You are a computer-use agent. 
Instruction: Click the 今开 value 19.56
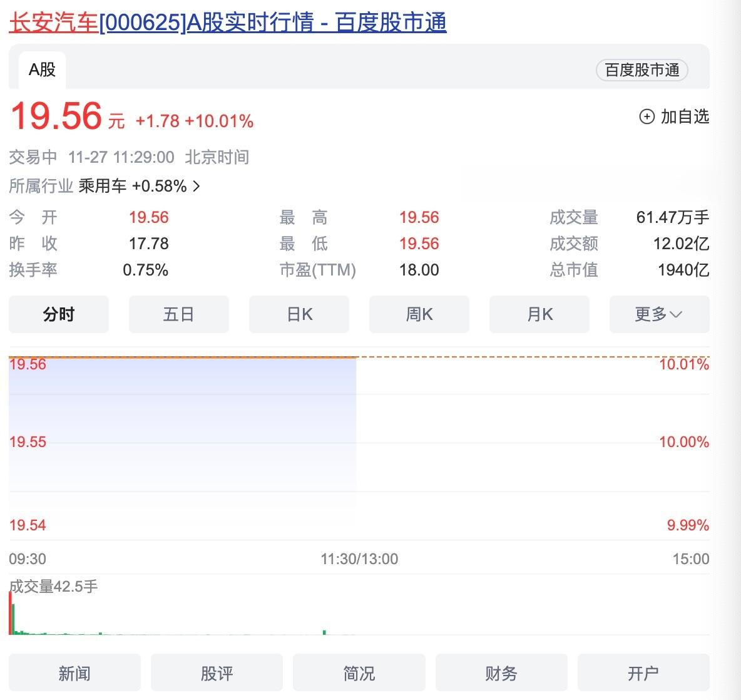click(149, 217)
